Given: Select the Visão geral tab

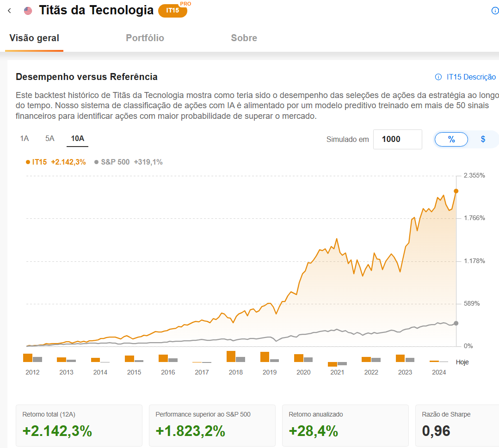Looking at the screenshot, I should tap(34, 38).
